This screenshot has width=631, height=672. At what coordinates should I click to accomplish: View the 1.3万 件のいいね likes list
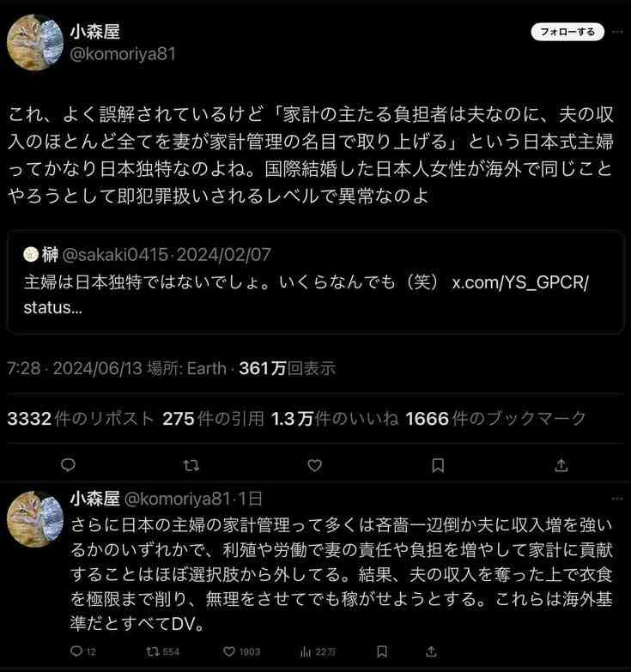coord(335,418)
